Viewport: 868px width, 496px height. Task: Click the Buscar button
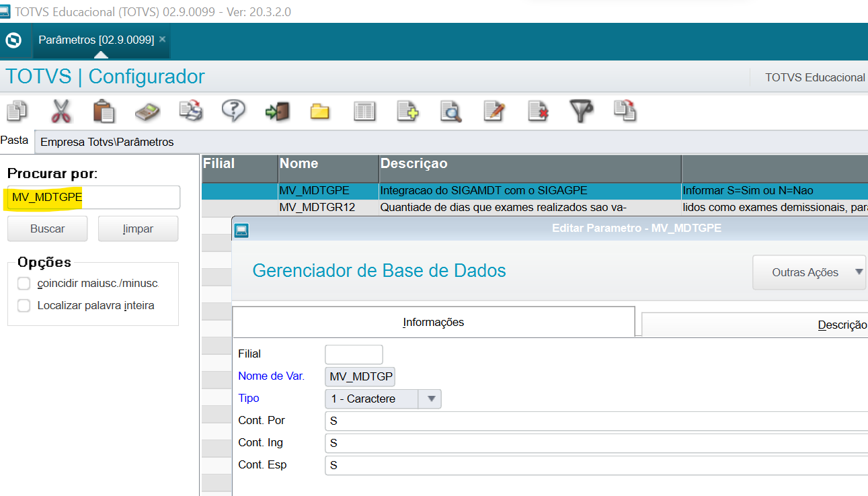pyautogui.click(x=48, y=229)
